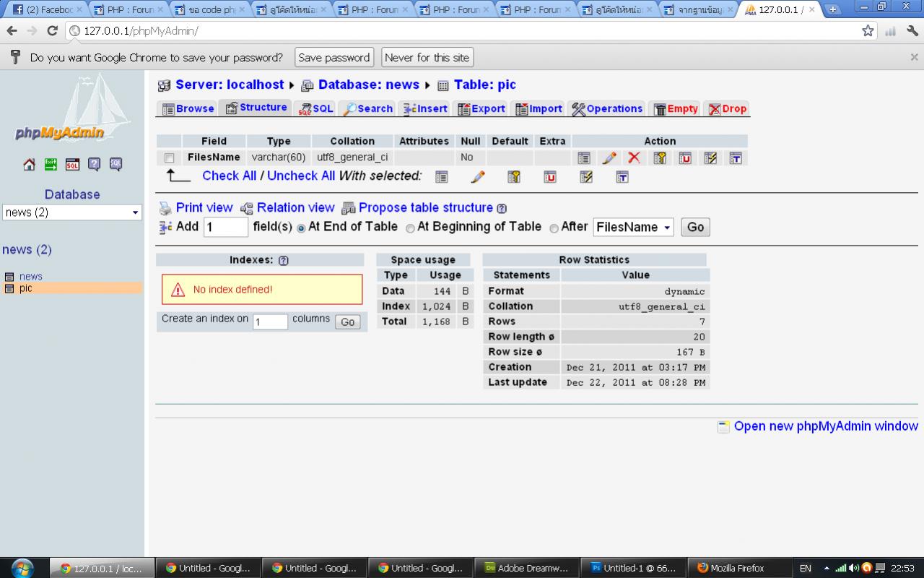Click Propose table structure link
924x578 pixels.
click(x=426, y=207)
